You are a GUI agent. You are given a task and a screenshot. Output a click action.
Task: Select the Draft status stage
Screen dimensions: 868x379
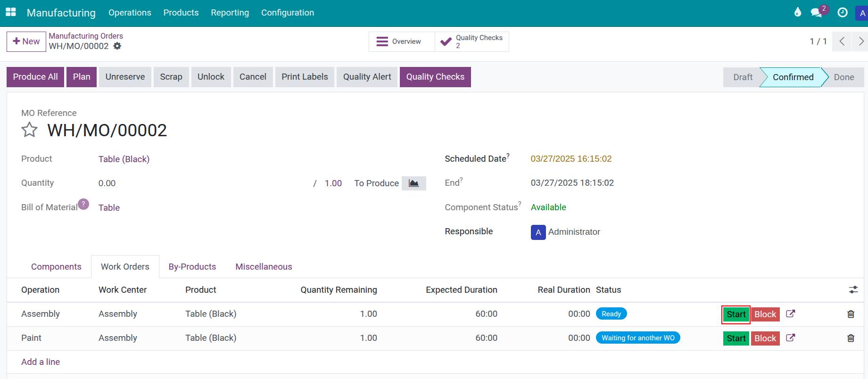tap(743, 77)
